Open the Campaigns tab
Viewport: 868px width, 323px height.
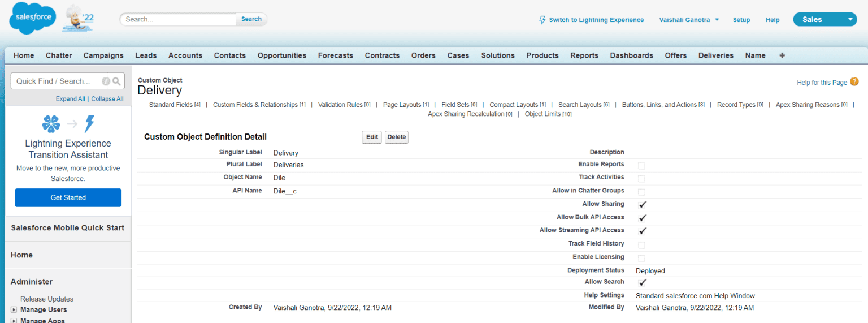(103, 55)
